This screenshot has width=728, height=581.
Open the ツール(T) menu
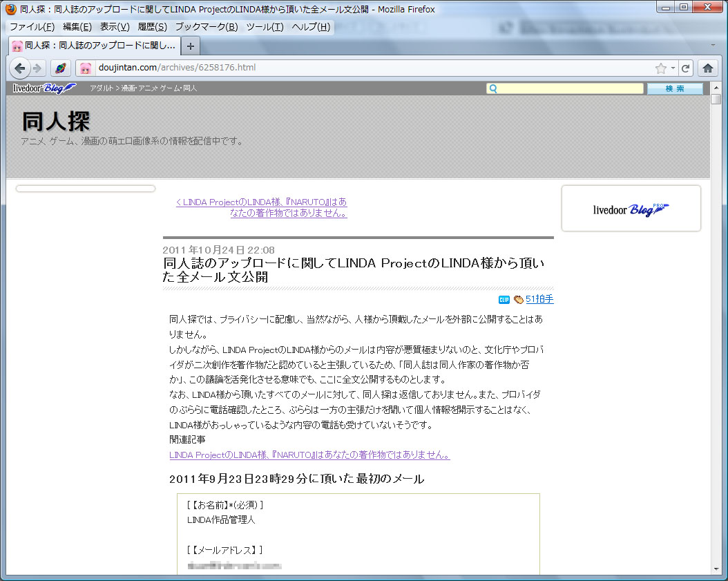[x=265, y=27]
